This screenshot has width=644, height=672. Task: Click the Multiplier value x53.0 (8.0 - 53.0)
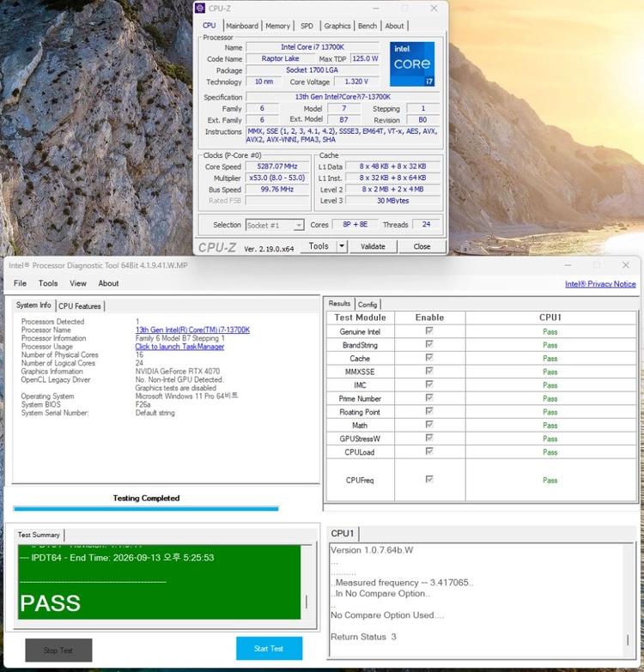(x=277, y=178)
